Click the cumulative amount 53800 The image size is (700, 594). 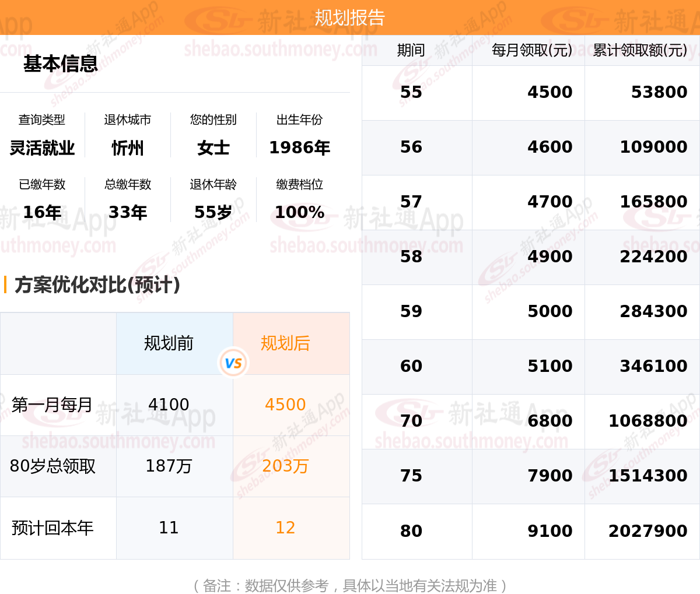(659, 92)
